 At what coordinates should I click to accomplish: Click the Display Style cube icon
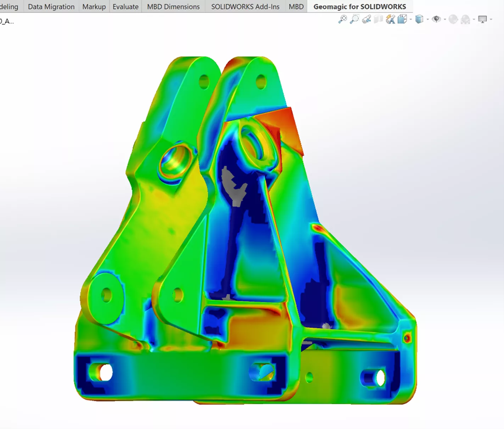(x=419, y=19)
